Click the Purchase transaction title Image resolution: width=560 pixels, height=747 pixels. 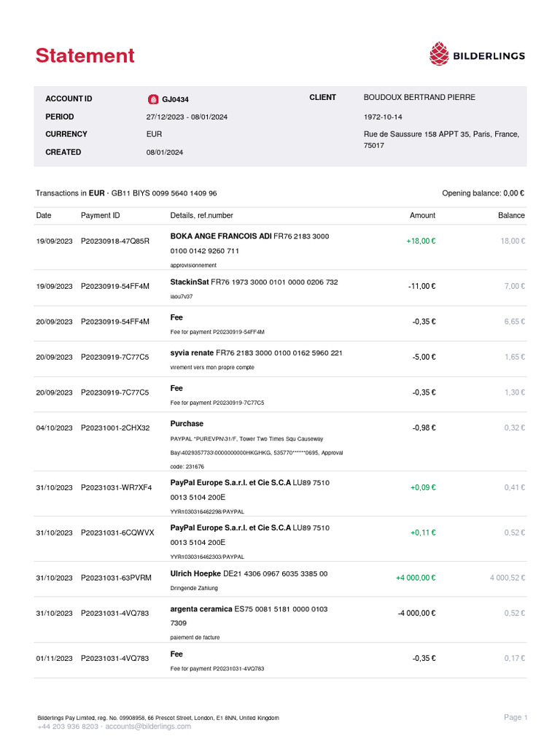187,424
